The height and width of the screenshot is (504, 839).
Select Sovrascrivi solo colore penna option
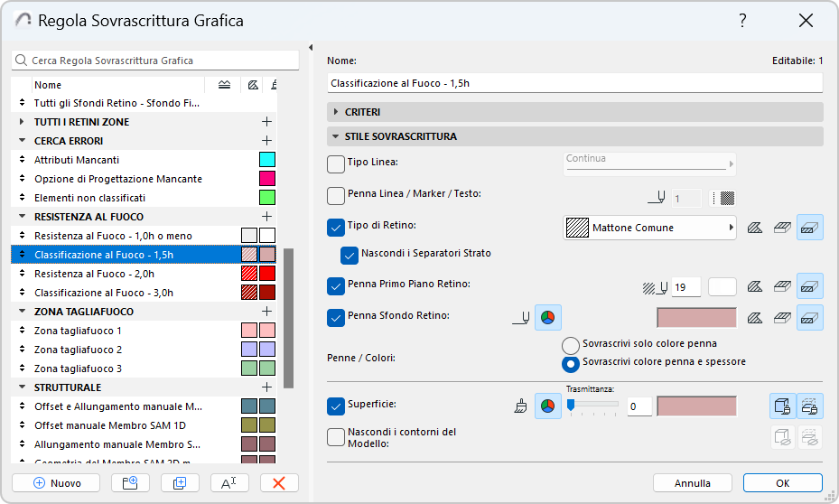pyautogui.click(x=570, y=345)
